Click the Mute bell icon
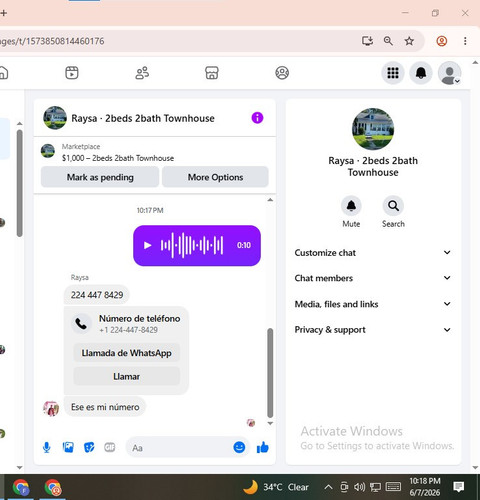Screen dimensions: 480x500 click(351, 206)
